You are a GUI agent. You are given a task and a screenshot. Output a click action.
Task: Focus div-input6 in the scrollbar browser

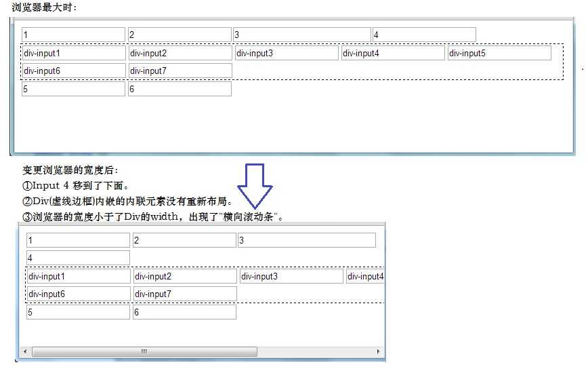79,294
